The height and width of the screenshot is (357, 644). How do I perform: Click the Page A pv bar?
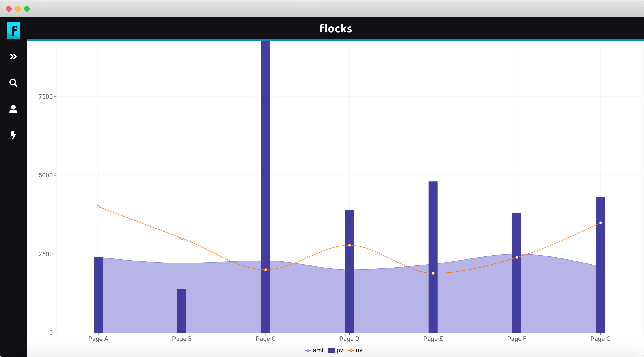click(x=98, y=295)
